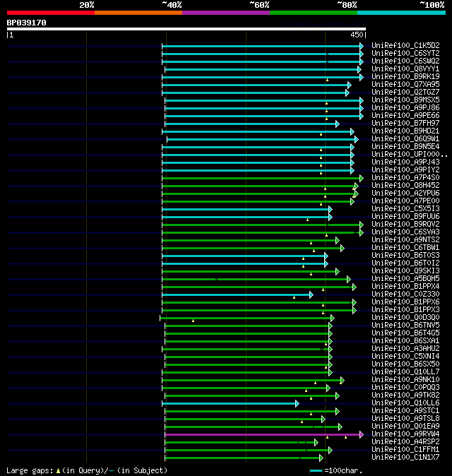452x476 pixels.
Task: Click the UniRef100_Q10LL7 identifier
Action: pos(405,372)
